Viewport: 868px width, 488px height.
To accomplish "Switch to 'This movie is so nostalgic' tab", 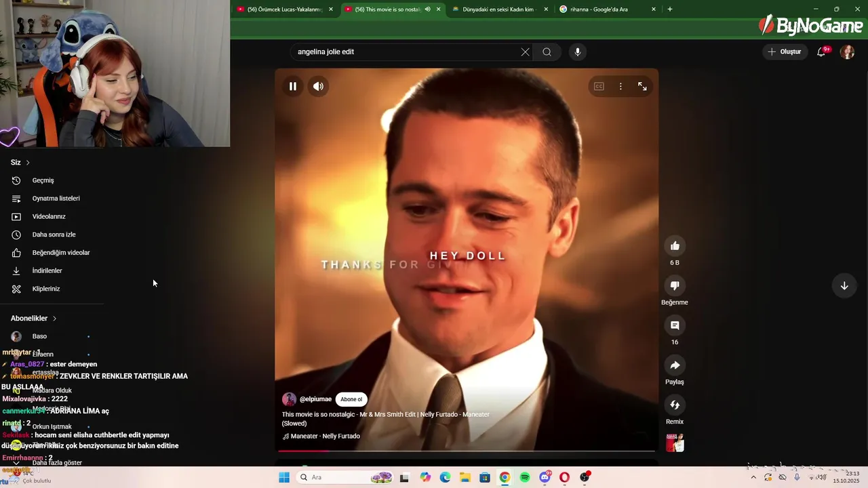I will click(388, 9).
